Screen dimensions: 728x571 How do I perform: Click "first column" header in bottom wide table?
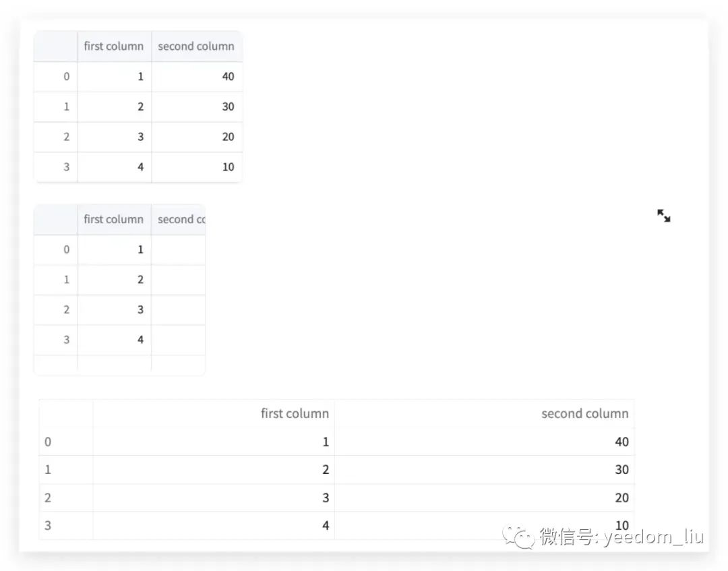(x=295, y=414)
